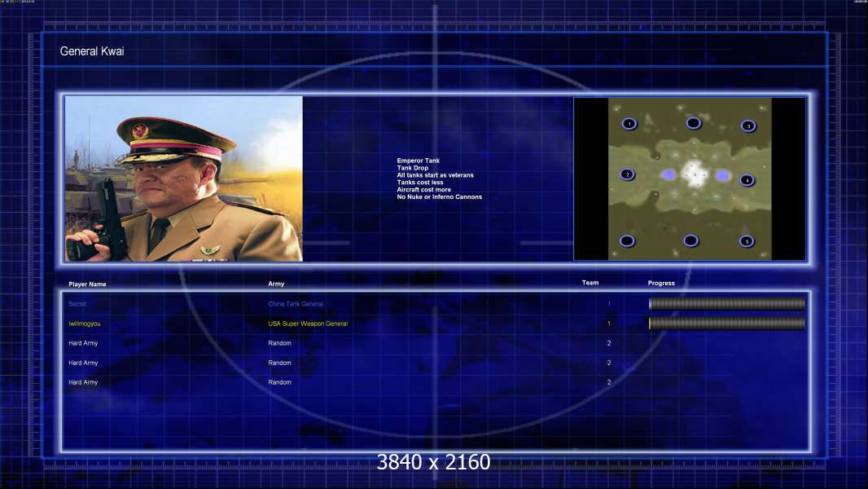Click the blue patch beside position 2
Viewport: 868px width, 489px height.
pos(669,175)
